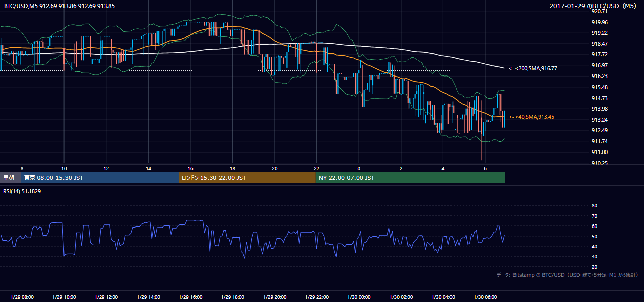This screenshot has width=644, height=302.
Task: Click the hour 14 tick under the price chart
Action: point(148,168)
